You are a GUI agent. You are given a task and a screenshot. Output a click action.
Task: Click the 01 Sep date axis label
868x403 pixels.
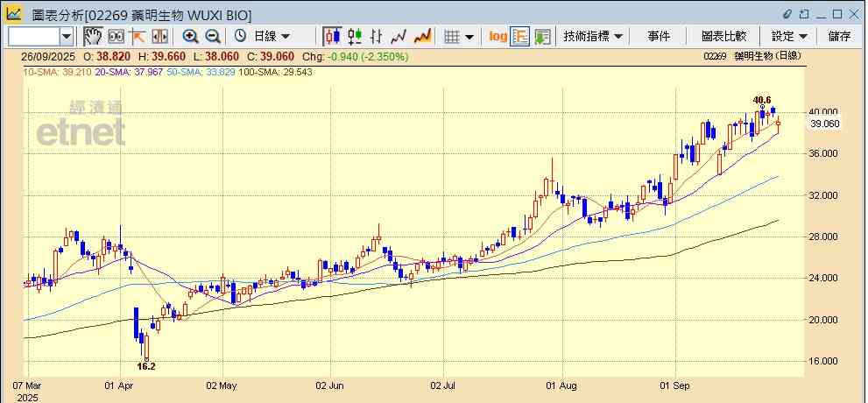pos(676,385)
